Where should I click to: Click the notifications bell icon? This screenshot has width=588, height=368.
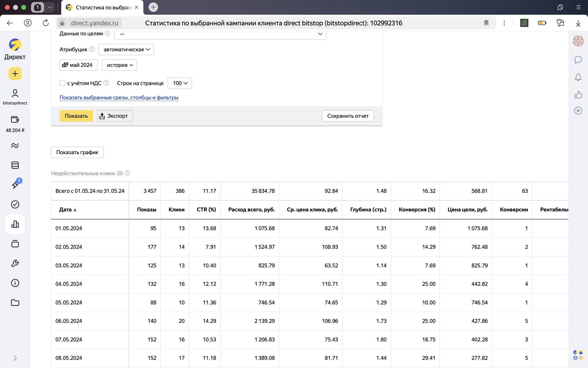point(578,77)
